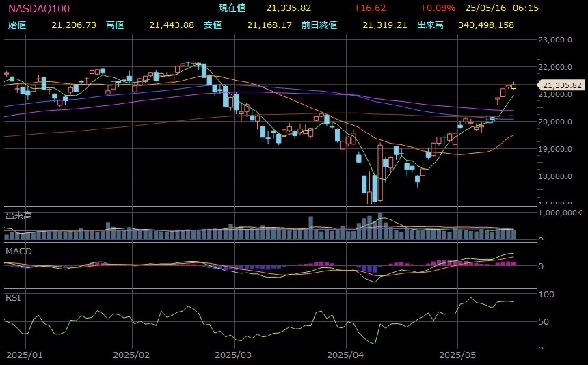
Task: Click the 現在値 current value label
Action: tap(232, 8)
